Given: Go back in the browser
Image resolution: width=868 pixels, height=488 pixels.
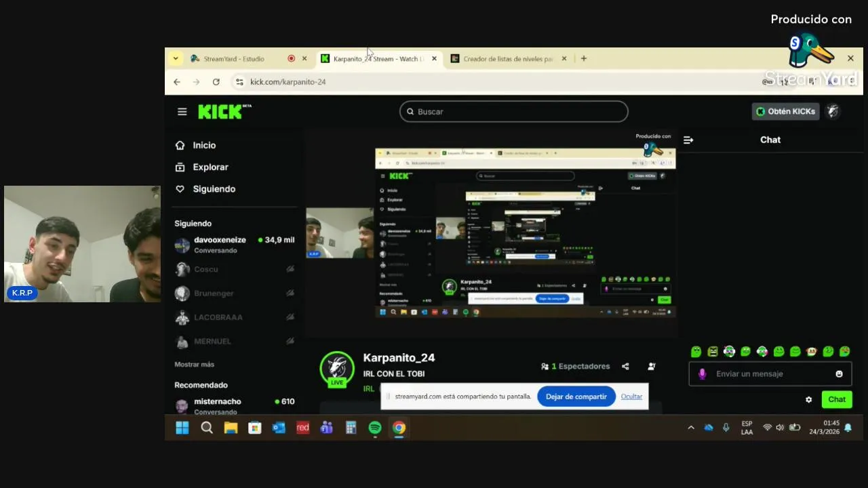Looking at the screenshot, I should [x=177, y=81].
